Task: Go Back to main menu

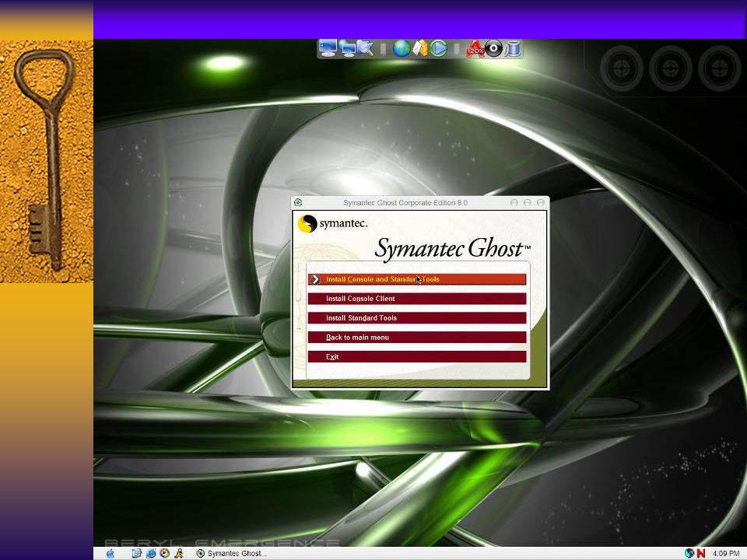Action: tap(417, 337)
